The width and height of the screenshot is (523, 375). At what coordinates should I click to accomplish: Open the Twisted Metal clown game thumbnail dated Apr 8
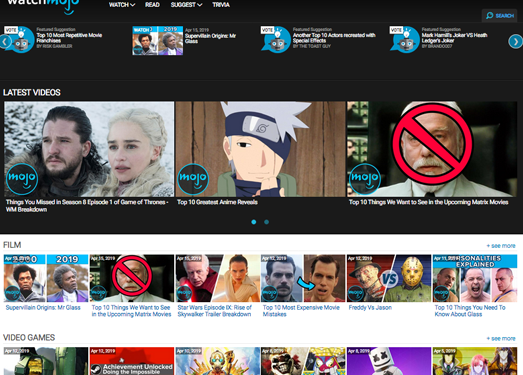303,361
